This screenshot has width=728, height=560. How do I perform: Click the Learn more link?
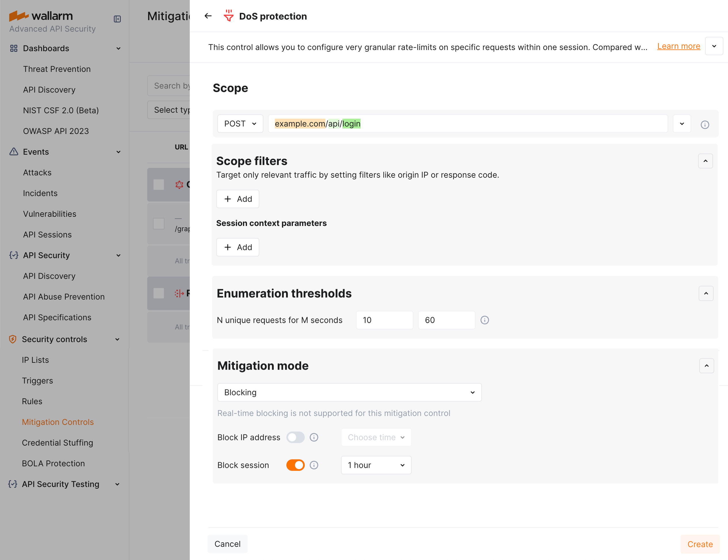tap(678, 46)
